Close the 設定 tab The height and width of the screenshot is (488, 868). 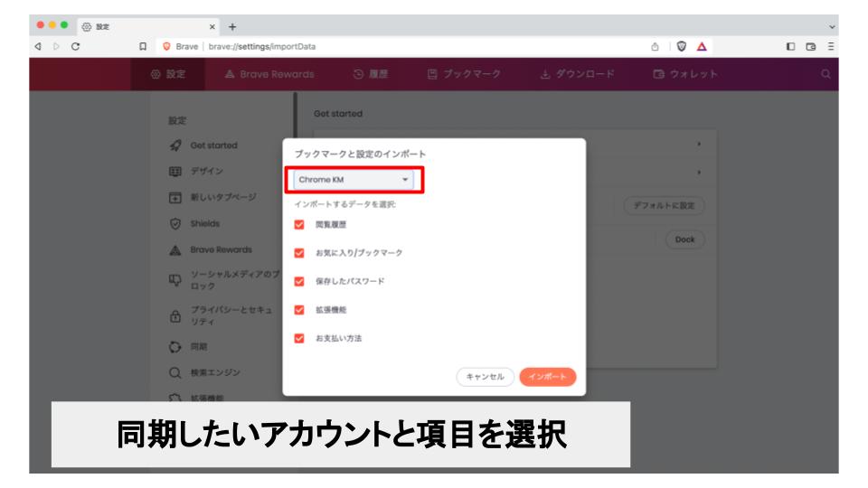click(x=212, y=26)
